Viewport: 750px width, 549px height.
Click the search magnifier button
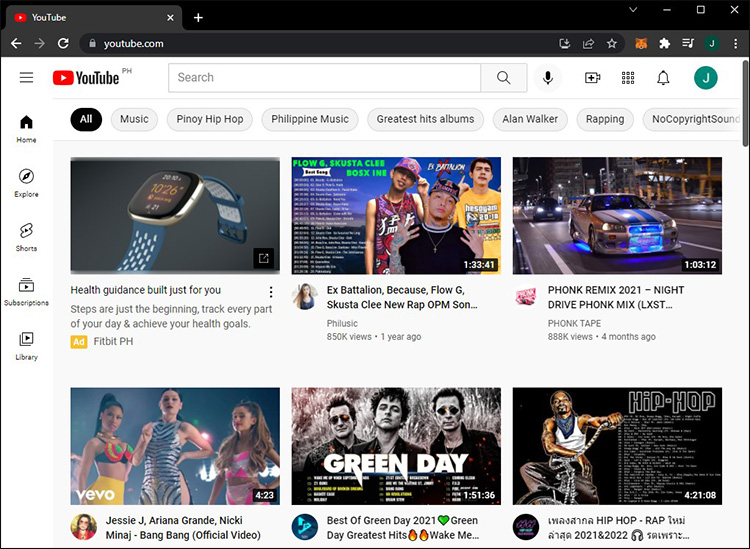(503, 78)
